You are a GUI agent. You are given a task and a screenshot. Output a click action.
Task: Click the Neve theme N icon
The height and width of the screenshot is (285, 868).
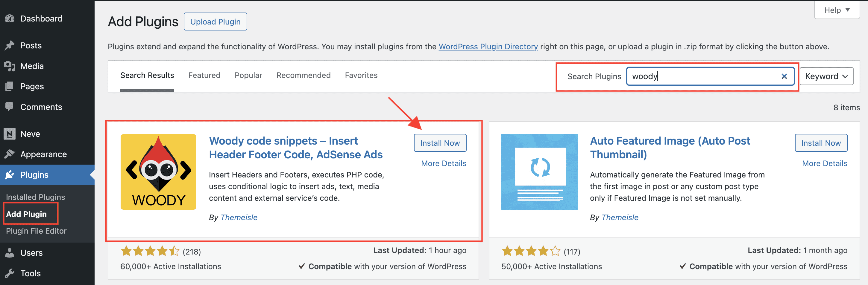(10, 134)
